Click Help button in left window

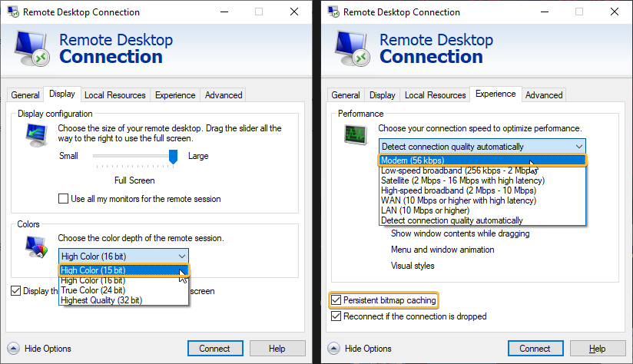coord(277,349)
